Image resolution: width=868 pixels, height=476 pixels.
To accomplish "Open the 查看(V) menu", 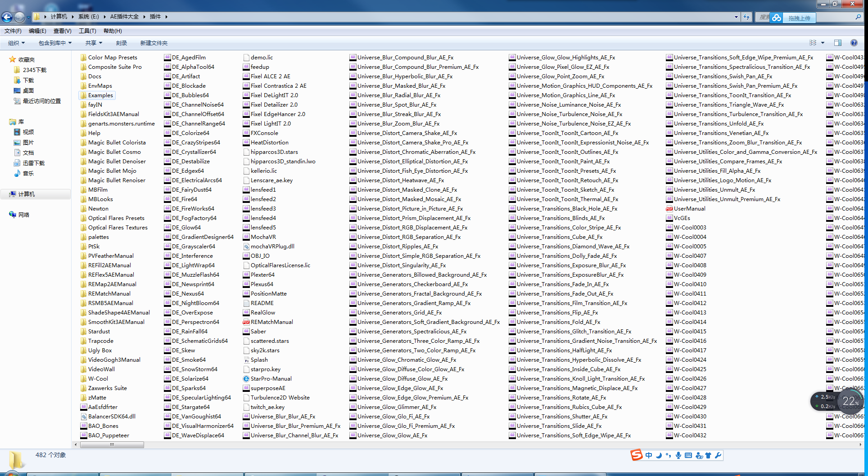I will point(62,31).
